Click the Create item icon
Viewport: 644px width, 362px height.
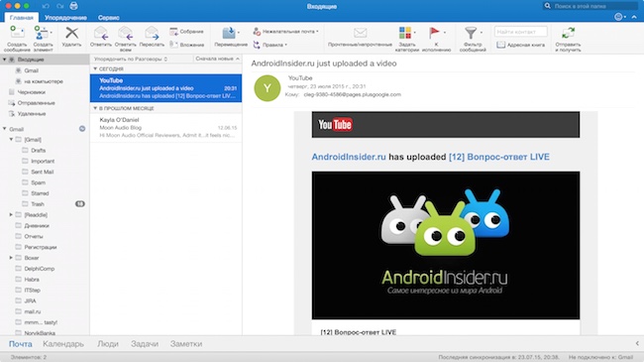[x=43, y=33]
